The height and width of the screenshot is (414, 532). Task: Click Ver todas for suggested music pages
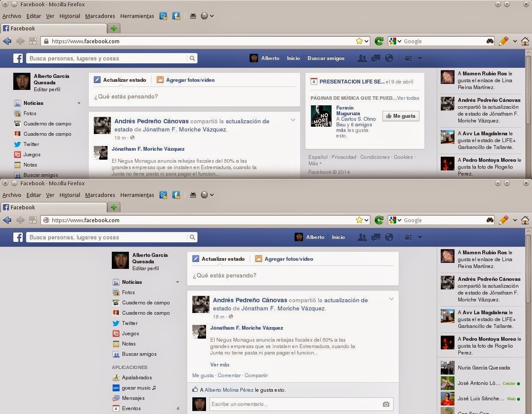click(408, 98)
